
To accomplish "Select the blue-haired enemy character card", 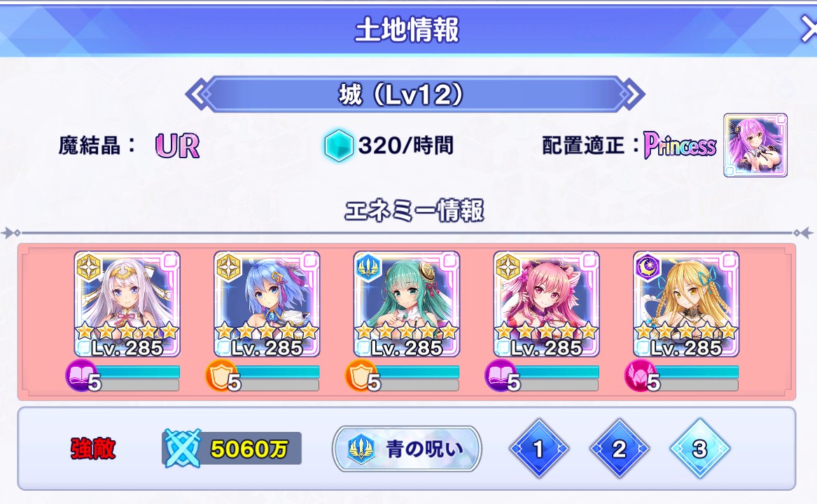I will (x=267, y=304).
